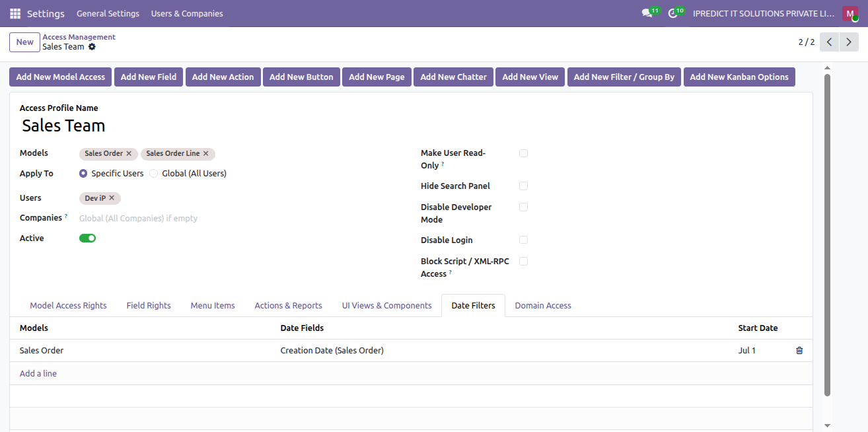
Task: Click the New record button
Action: pyautogui.click(x=24, y=42)
